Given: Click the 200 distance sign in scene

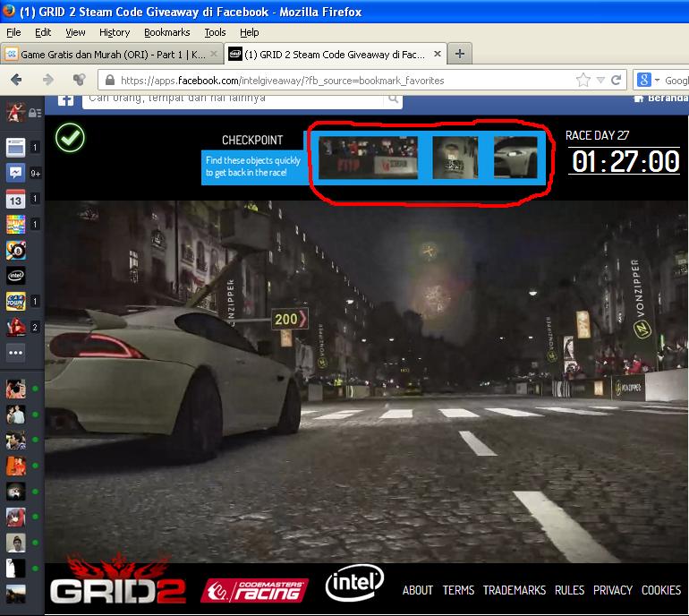Looking at the screenshot, I should coord(290,320).
